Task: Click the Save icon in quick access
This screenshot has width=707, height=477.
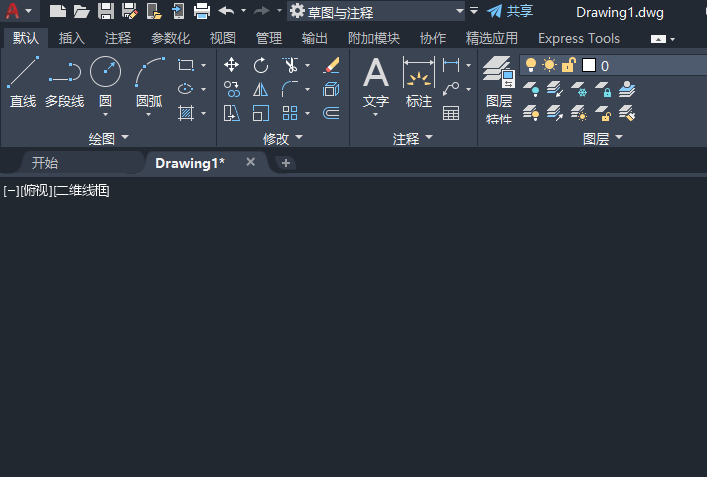Action: tap(106, 11)
